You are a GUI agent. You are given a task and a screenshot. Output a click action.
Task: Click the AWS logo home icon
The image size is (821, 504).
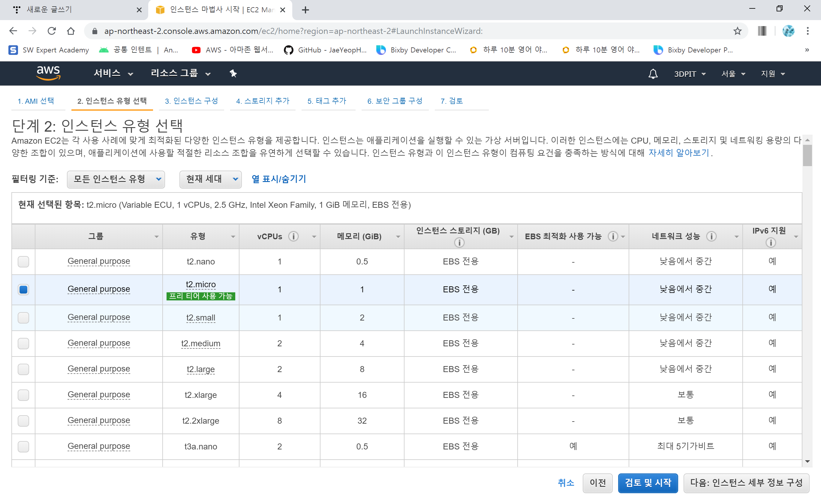(x=48, y=73)
